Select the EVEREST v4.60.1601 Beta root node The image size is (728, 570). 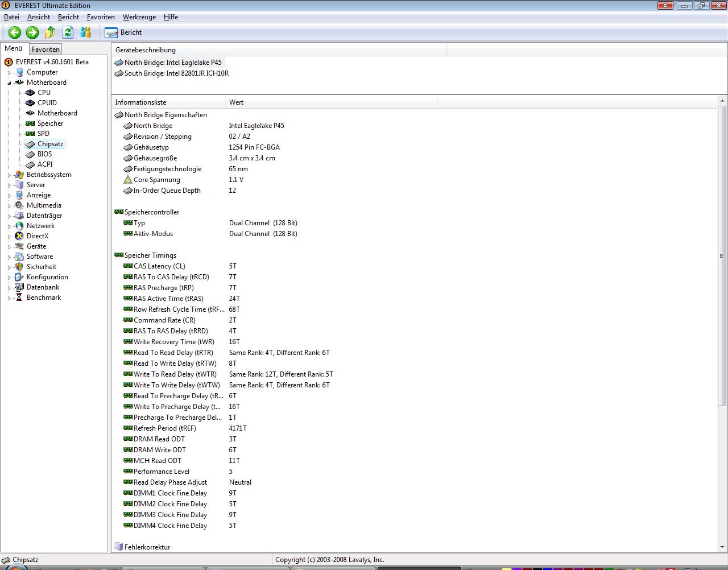[52, 62]
